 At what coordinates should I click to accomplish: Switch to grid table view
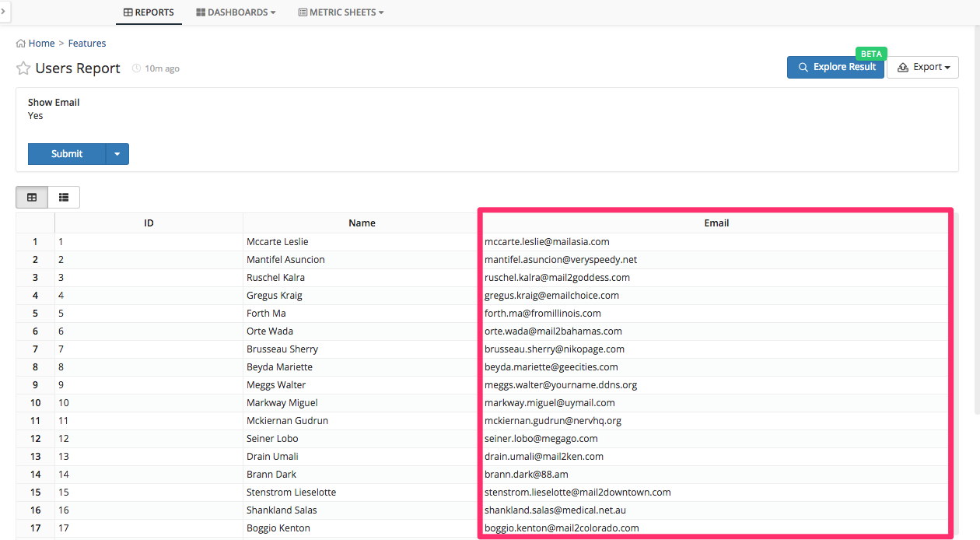click(x=32, y=198)
